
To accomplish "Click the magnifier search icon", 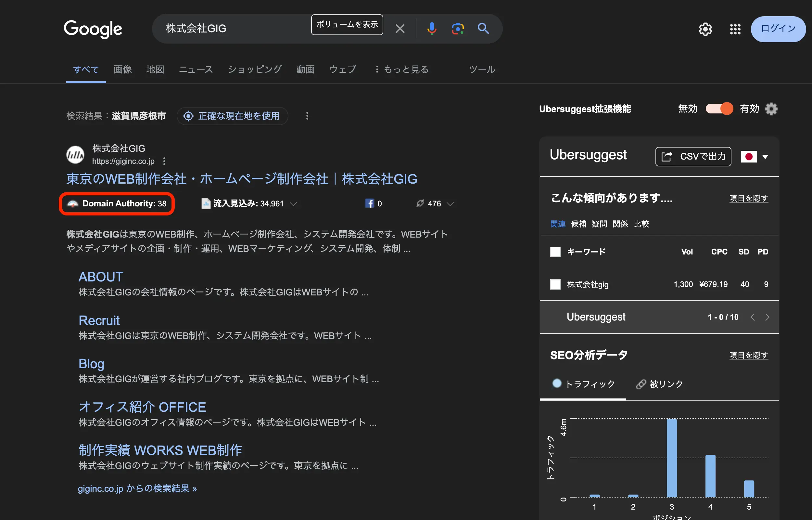I will pos(483,29).
